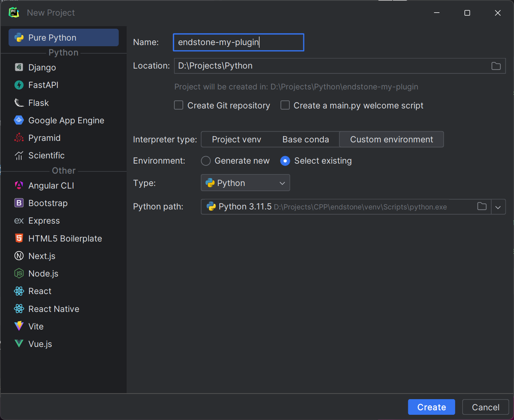Select the Vue.js project type
This screenshot has height=420, width=514.
tap(19, 344)
